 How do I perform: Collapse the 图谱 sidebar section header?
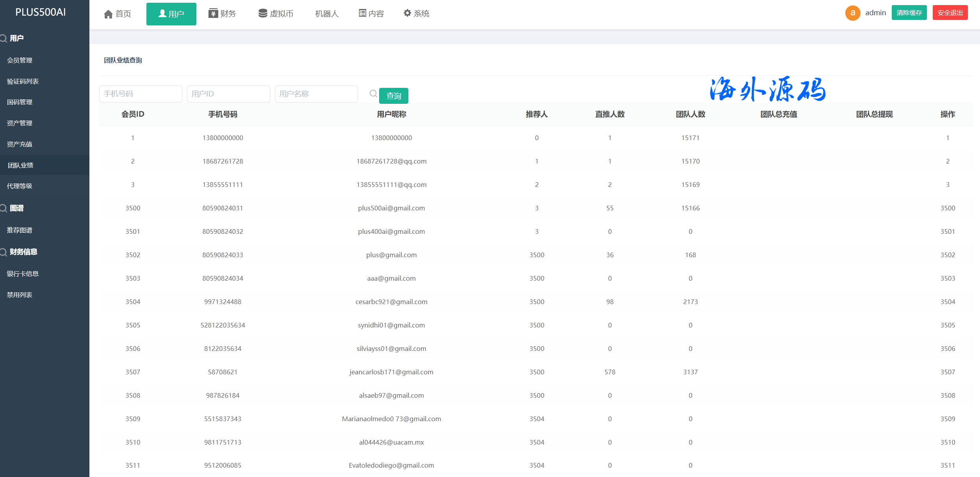(17, 208)
